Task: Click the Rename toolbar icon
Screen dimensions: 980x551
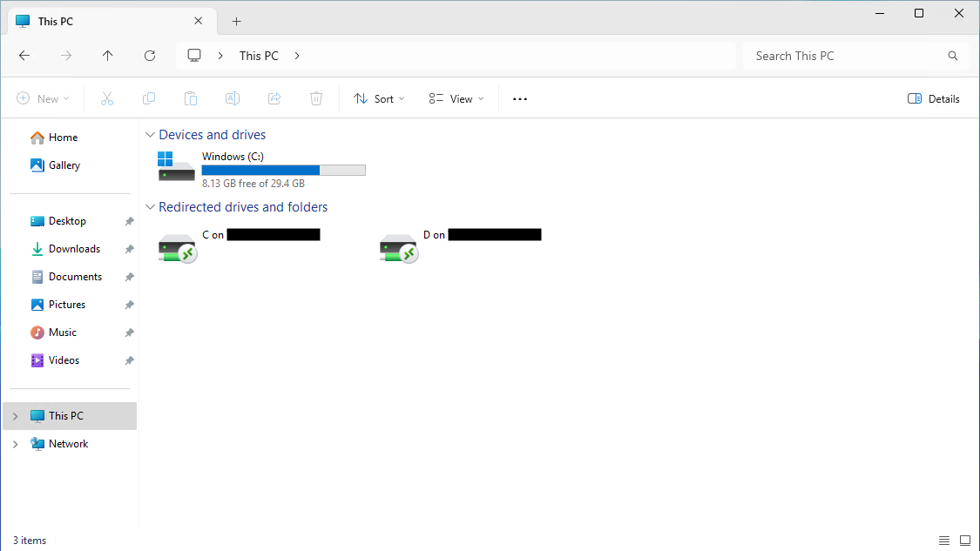Action: tap(233, 98)
